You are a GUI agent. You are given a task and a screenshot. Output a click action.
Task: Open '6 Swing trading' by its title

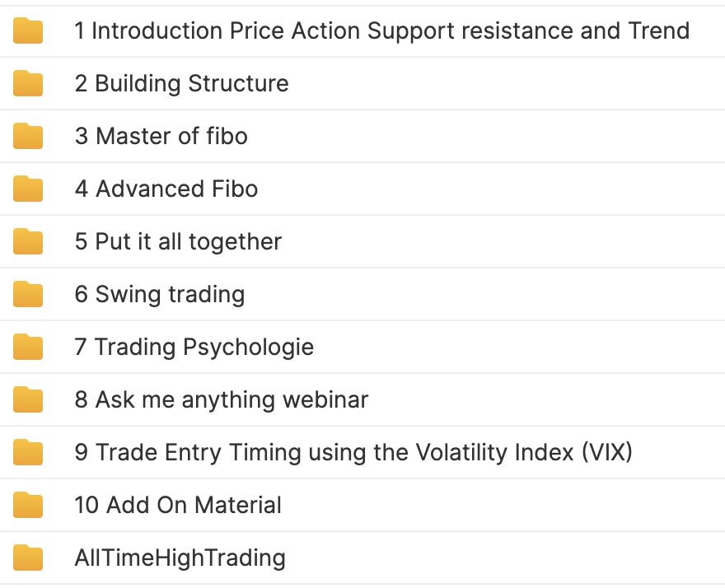pyautogui.click(x=160, y=295)
